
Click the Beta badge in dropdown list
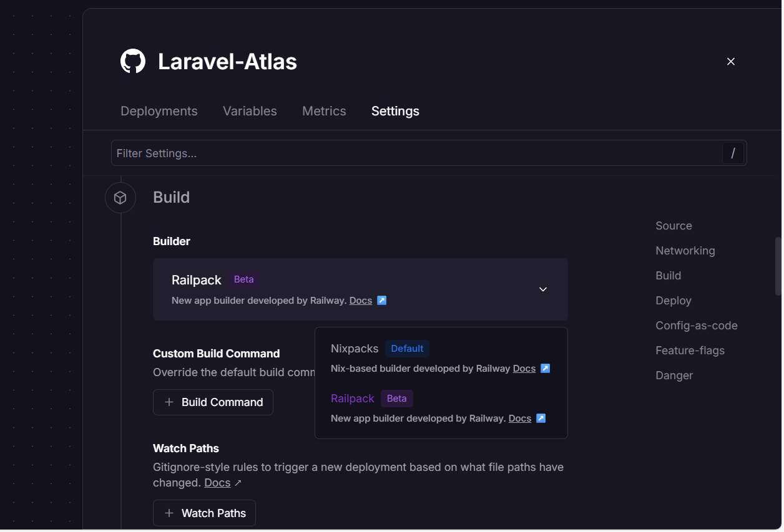click(396, 399)
